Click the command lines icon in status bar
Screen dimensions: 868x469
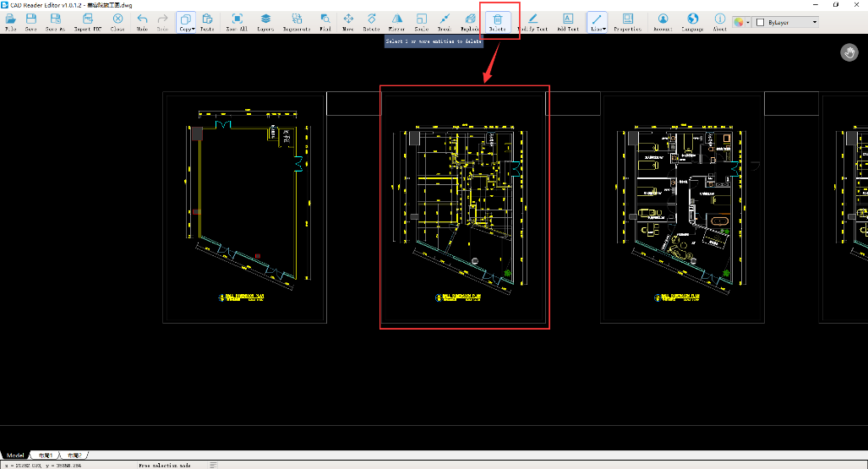coord(214,465)
